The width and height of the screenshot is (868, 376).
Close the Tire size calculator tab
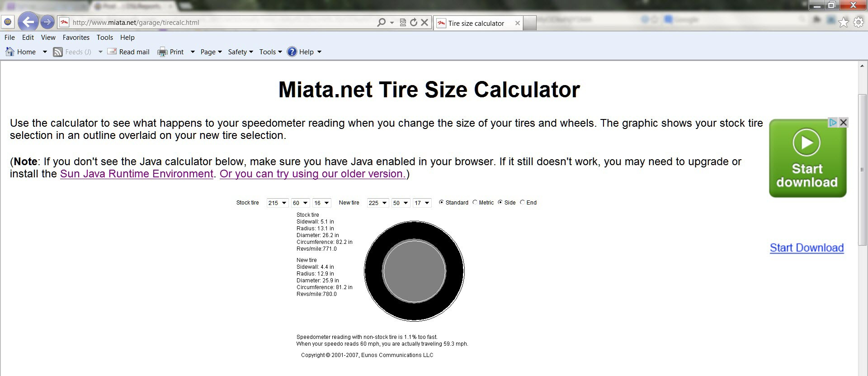click(x=518, y=23)
